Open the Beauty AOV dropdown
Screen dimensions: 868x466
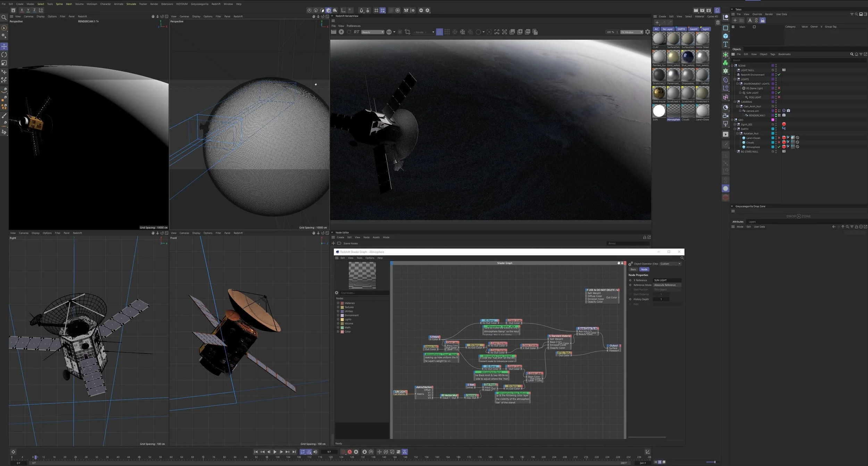pyautogui.click(x=373, y=32)
